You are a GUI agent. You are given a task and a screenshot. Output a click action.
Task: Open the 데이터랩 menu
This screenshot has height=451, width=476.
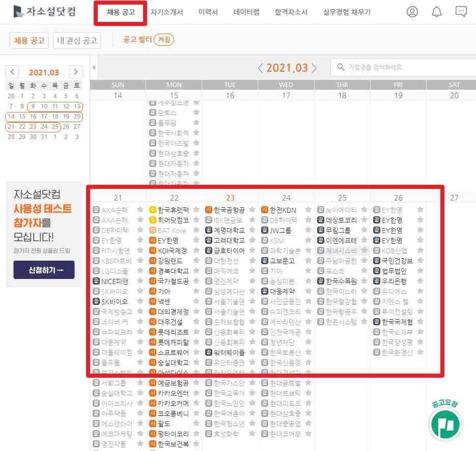coord(246,12)
